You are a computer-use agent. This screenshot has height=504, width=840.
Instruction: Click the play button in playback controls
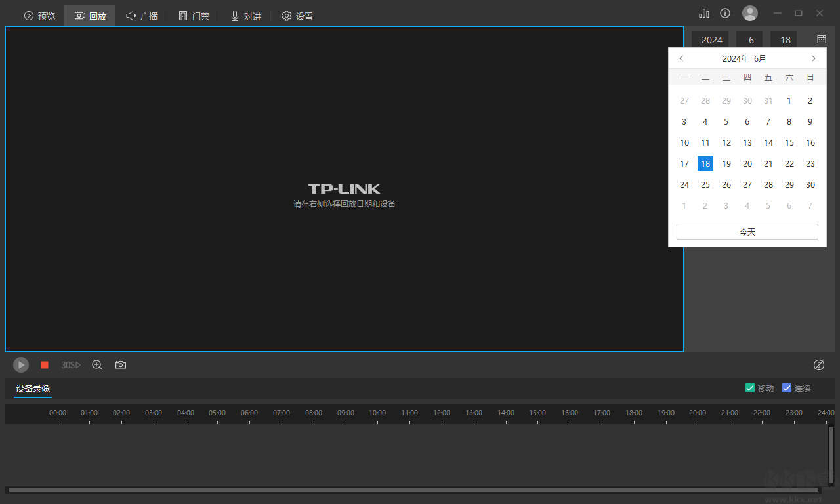[x=21, y=365]
